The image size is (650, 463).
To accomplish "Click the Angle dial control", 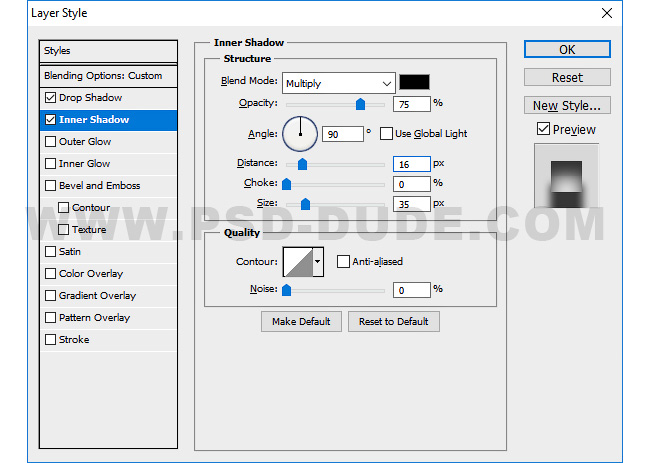I will (x=300, y=134).
